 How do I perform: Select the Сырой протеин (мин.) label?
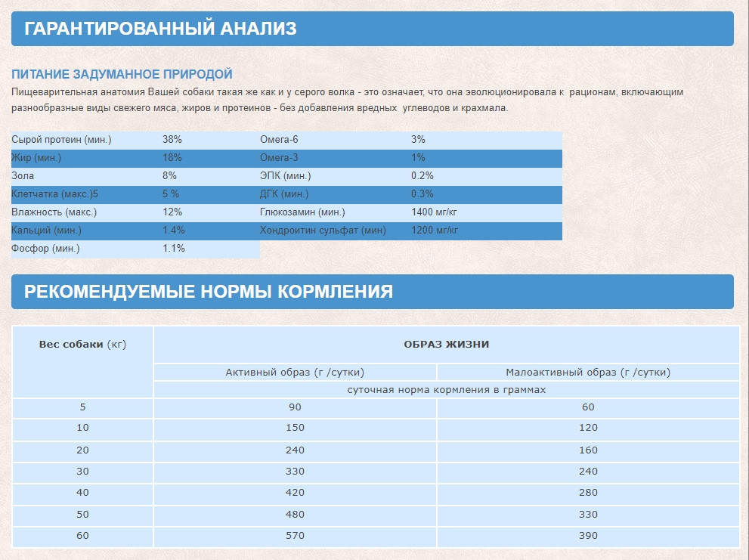[x=61, y=140]
